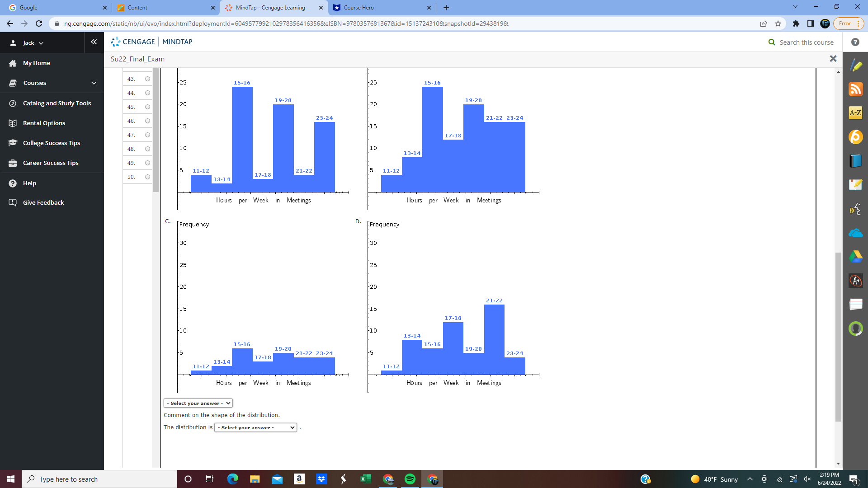Select question 47 radio button
868x488 pixels.
(x=147, y=135)
